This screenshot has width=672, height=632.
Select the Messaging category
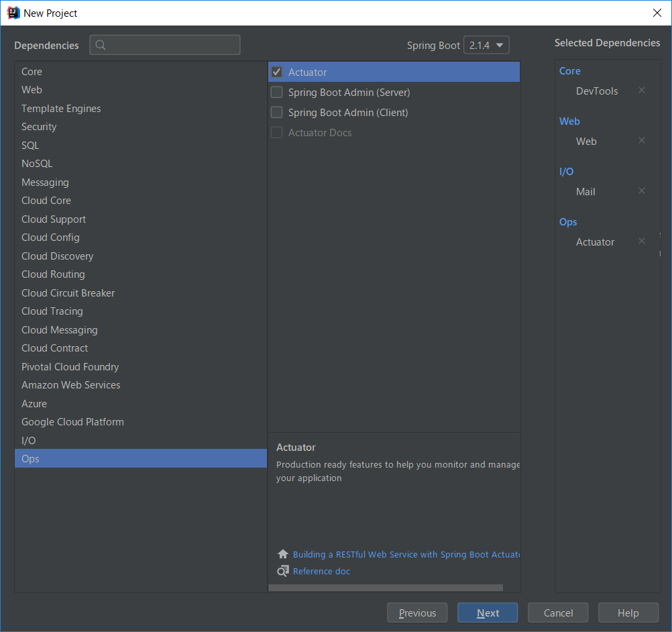[141, 182]
